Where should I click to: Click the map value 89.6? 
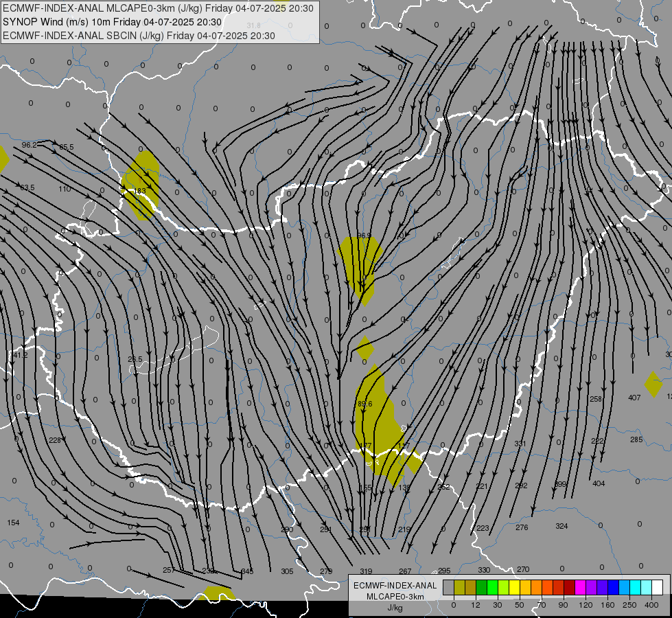364,404
